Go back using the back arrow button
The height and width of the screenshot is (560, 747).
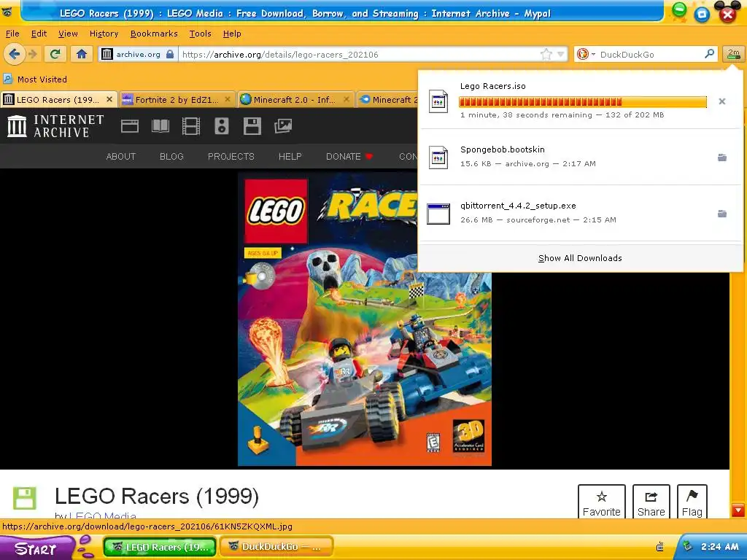(x=14, y=54)
